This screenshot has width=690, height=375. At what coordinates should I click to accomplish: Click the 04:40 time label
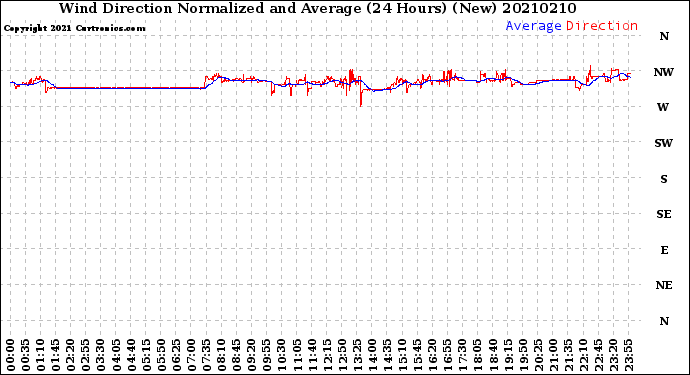click(131, 355)
